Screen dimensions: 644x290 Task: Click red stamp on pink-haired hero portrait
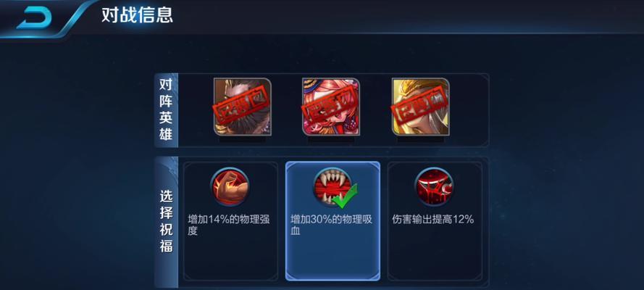[x=331, y=106]
